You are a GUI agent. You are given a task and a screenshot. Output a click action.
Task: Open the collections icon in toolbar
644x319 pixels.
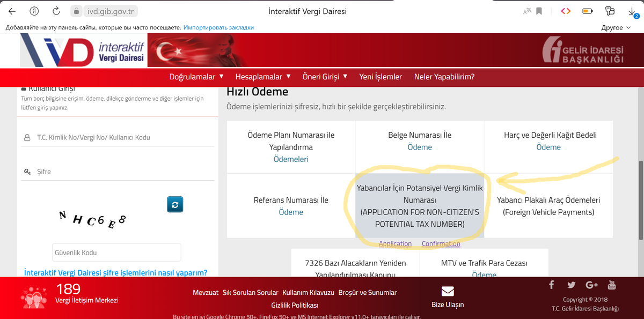coord(610,11)
